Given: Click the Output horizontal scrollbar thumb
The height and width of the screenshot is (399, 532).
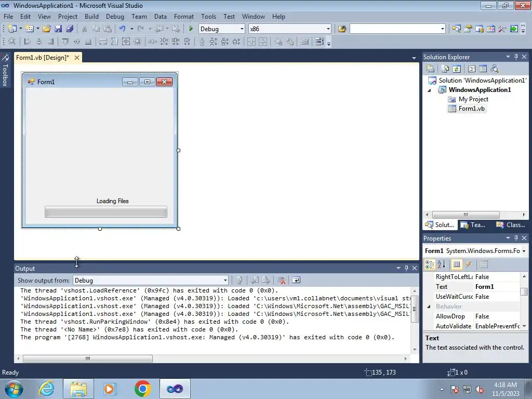Looking at the screenshot, I should pyautogui.click(x=87, y=358).
